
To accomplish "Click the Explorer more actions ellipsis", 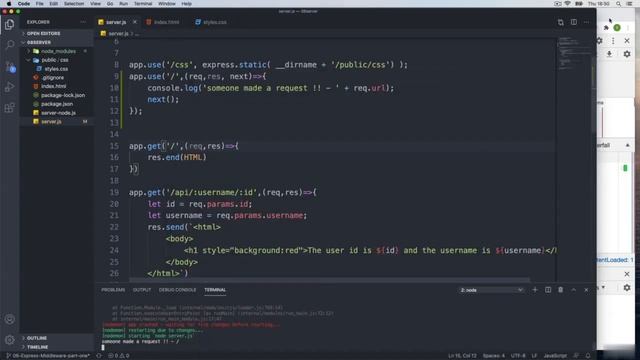I will [83, 22].
